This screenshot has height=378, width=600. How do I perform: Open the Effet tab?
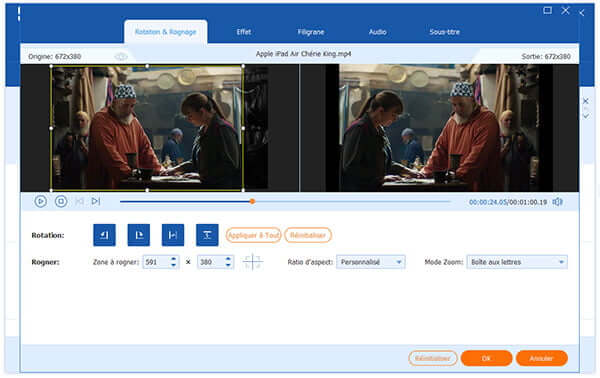[244, 32]
